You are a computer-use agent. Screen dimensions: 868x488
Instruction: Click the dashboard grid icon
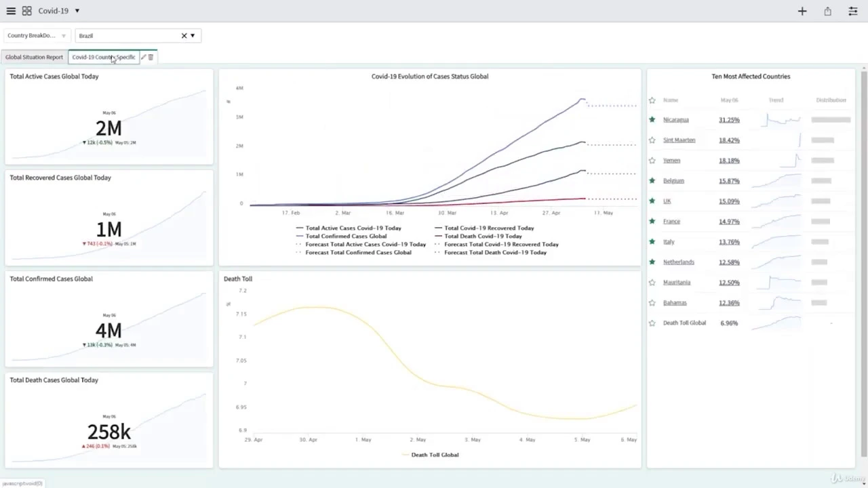coord(26,11)
